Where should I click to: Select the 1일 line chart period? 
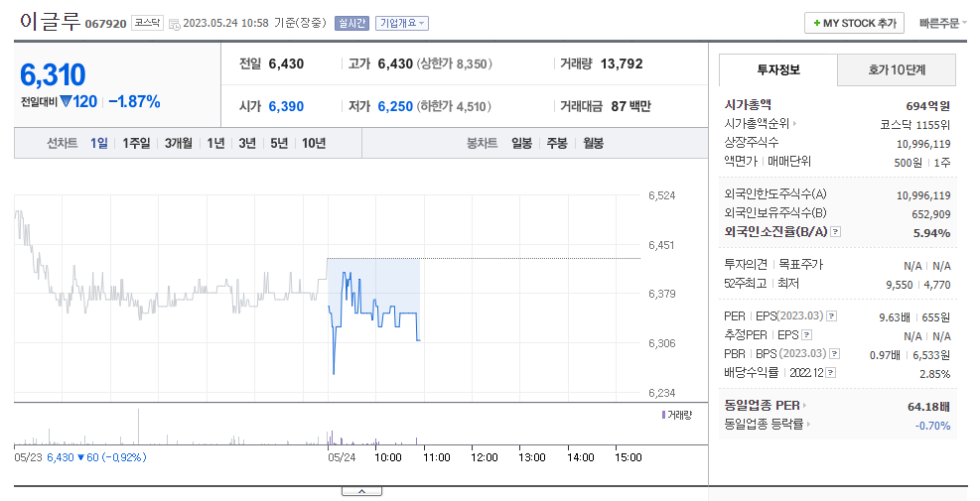click(98, 143)
